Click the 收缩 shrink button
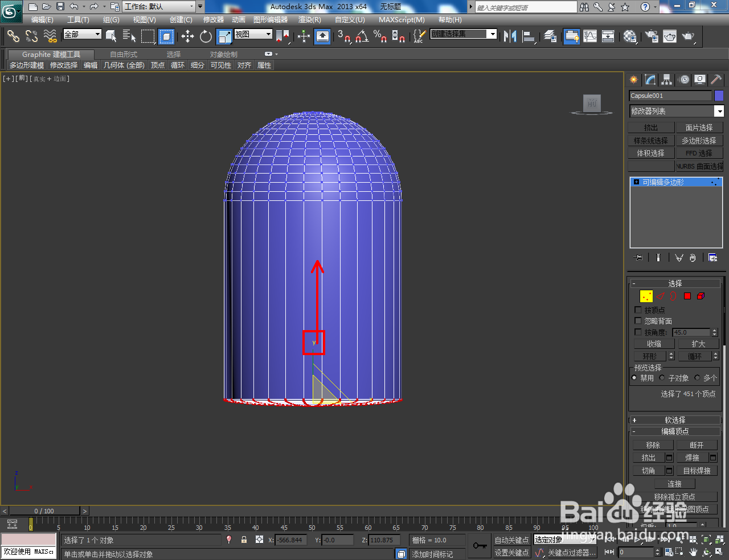 [x=654, y=344]
